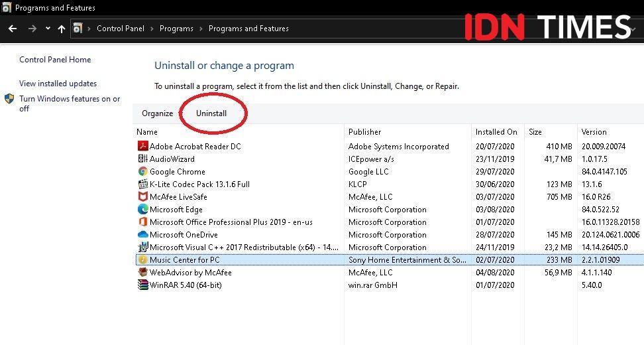
Task: Click publisher Google LLC
Action: pyautogui.click(x=368, y=172)
